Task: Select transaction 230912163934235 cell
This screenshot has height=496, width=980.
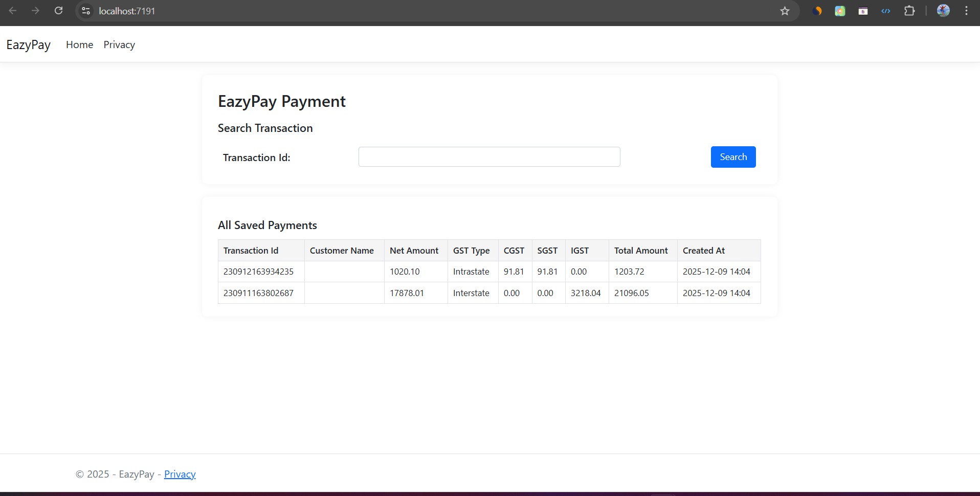Action: [258, 272]
